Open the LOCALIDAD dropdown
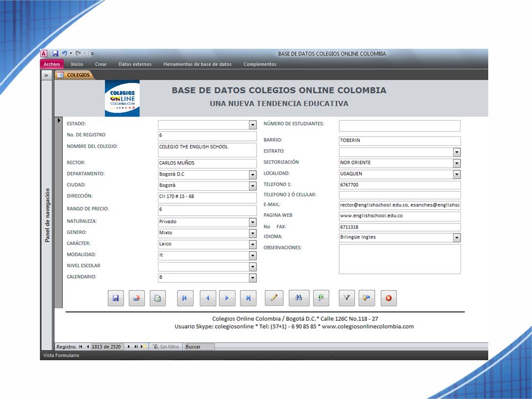The height and width of the screenshot is (399, 532). pyautogui.click(x=457, y=175)
